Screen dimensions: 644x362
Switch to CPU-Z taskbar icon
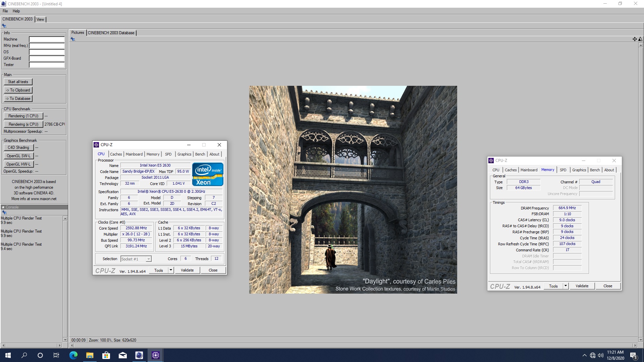pyautogui.click(x=155, y=355)
